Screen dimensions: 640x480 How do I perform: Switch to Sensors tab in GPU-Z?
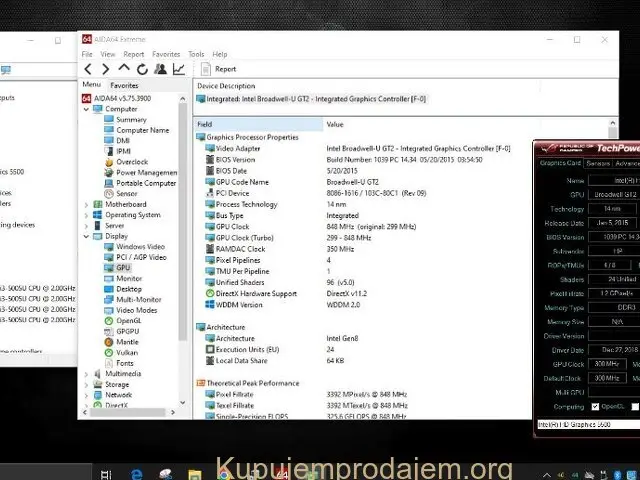click(x=599, y=162)
